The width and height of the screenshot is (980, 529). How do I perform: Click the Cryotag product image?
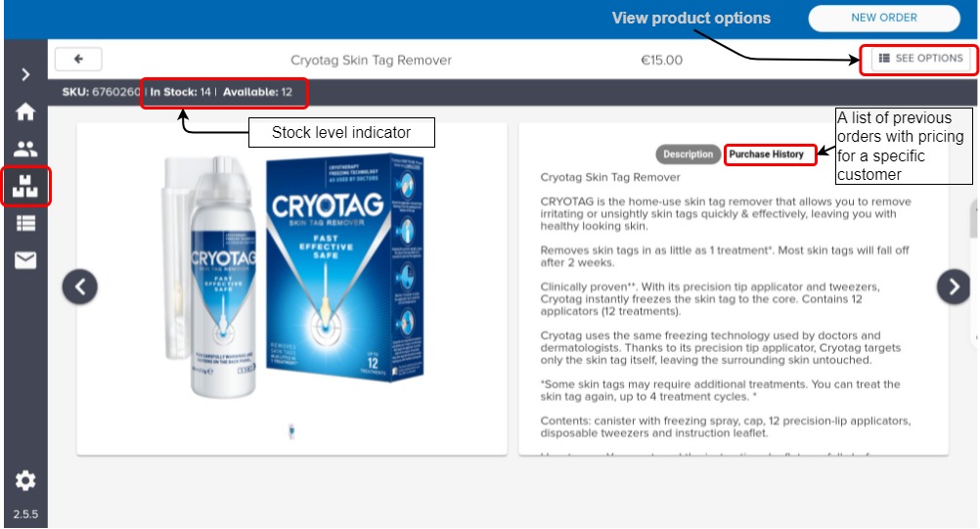293,275
